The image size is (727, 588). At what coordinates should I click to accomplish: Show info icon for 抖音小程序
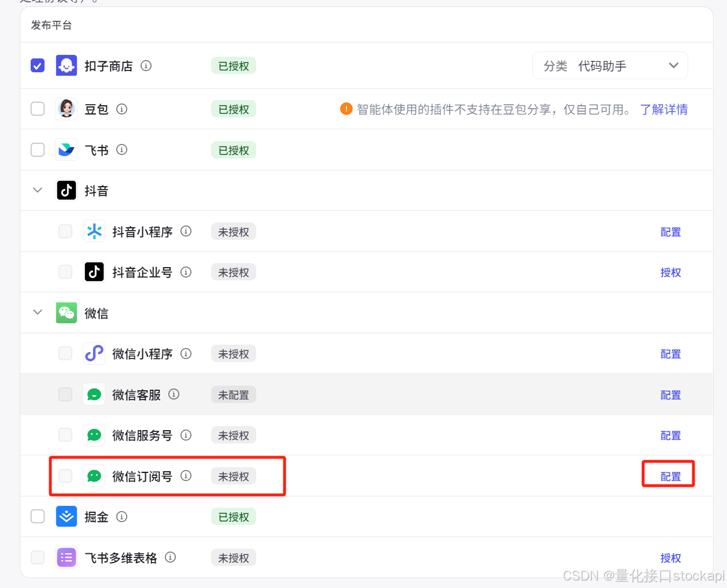coord(186,231)
